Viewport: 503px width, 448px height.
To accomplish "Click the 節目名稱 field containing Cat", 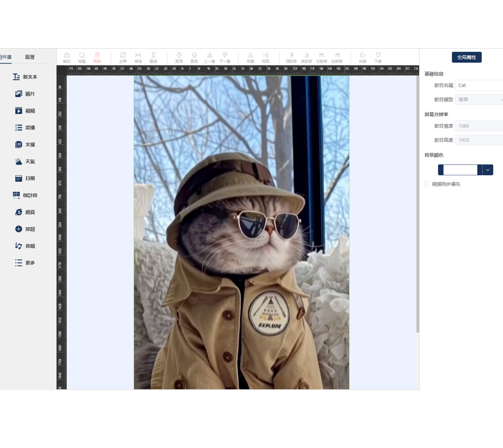I will pyautogui.click(x=479, y=85).
